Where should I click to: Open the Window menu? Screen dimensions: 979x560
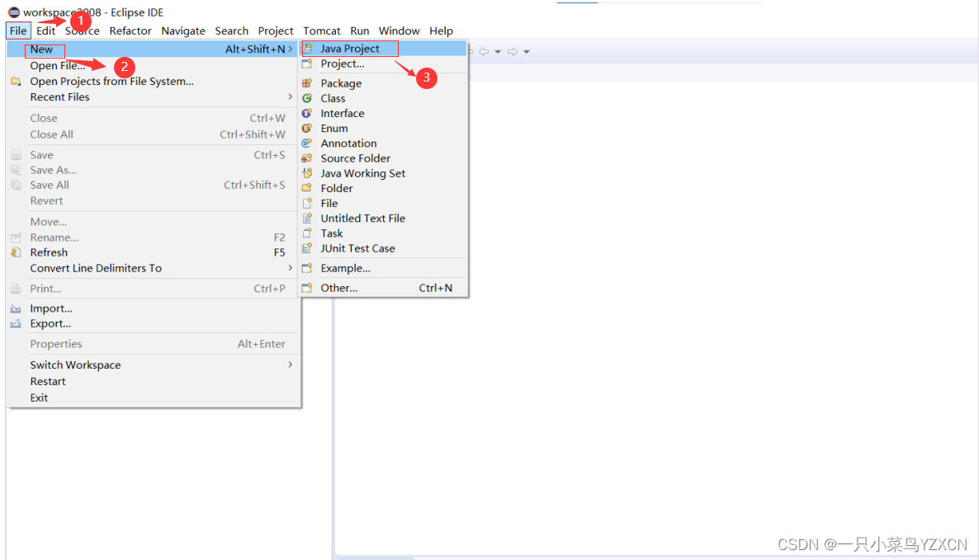pos(399,31)
